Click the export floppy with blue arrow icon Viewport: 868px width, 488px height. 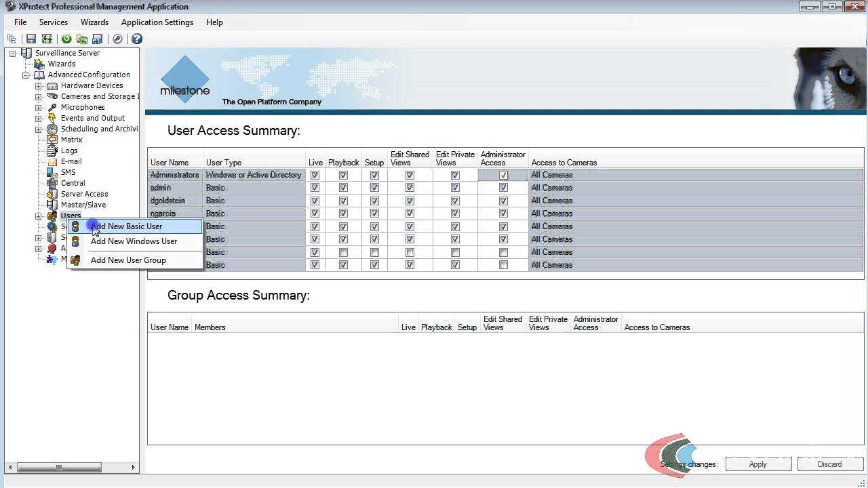click(98, 39)
